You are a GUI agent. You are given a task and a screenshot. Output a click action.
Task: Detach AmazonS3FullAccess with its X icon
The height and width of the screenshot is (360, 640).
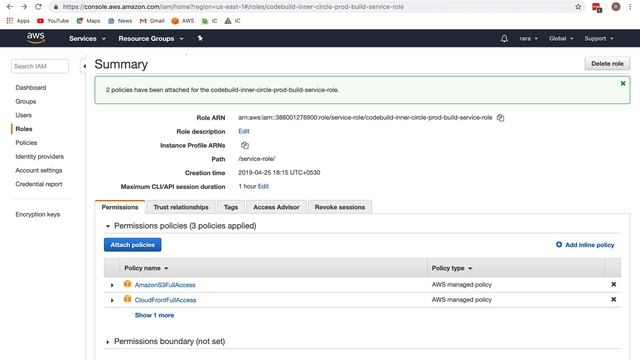click(613, 284)
